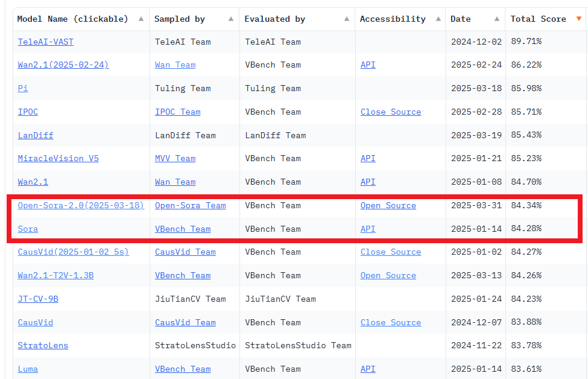The height and width of the screenshot is (379, 588).
Task: Open Open Source link for Open-Sora-2.0
Action: point(388,205)
